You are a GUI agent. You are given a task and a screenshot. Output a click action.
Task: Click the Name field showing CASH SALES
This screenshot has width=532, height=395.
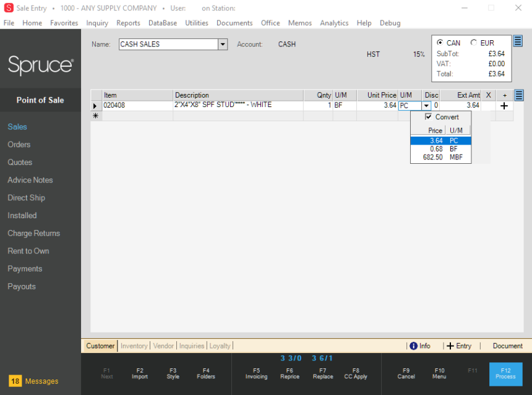pos(168,44)
